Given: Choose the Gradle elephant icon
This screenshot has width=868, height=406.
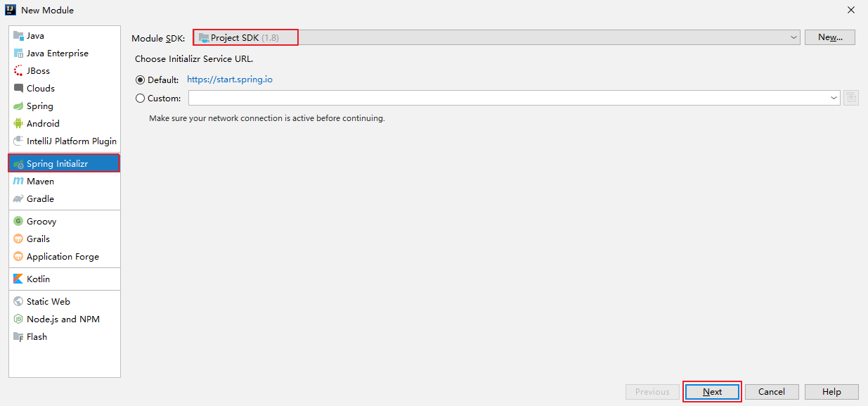Looking at the screenshot, I should point(18,199).
